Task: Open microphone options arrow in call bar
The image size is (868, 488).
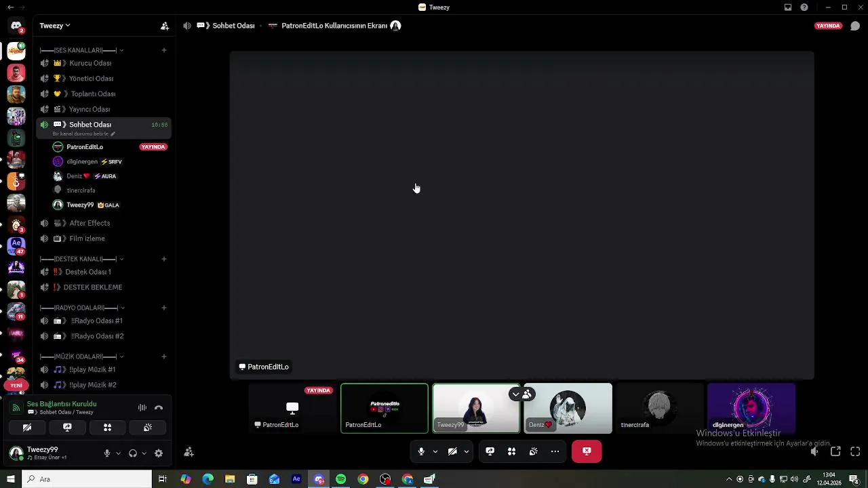Action: [435, 451]
